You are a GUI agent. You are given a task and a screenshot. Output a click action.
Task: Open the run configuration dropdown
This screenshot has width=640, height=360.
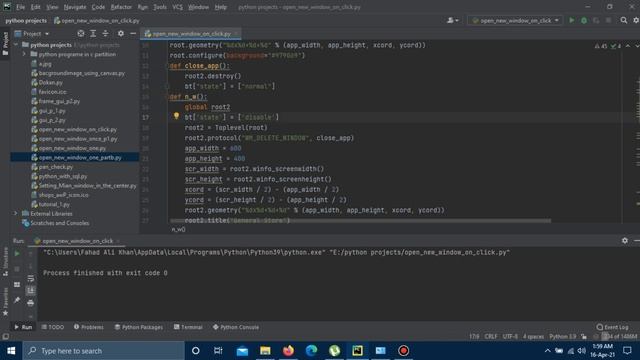pyautogui.click(x=515, y=20)
